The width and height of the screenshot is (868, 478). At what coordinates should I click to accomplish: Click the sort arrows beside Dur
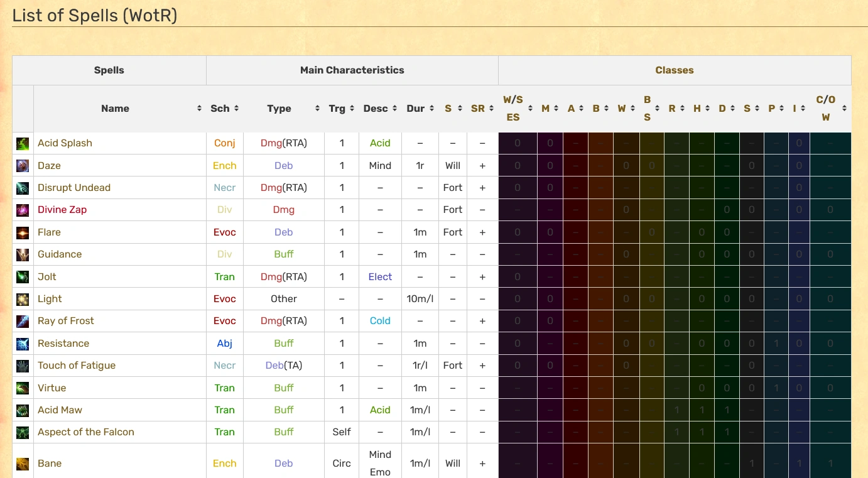click(x=431, y=108)
